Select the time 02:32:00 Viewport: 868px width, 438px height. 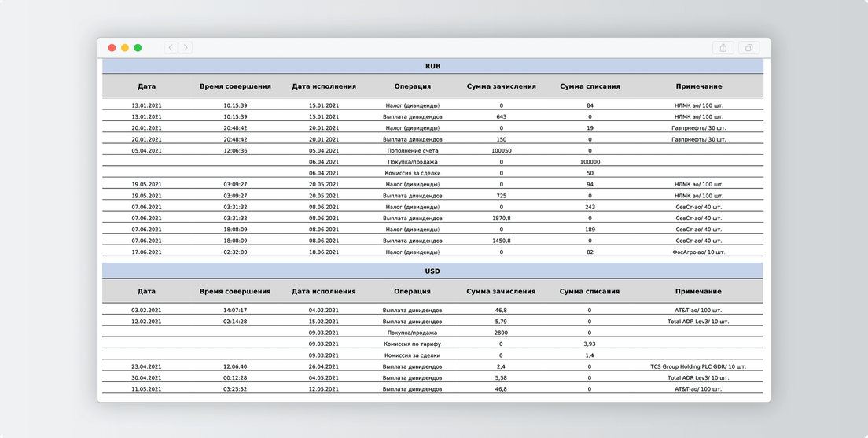[x=235, y=252]
